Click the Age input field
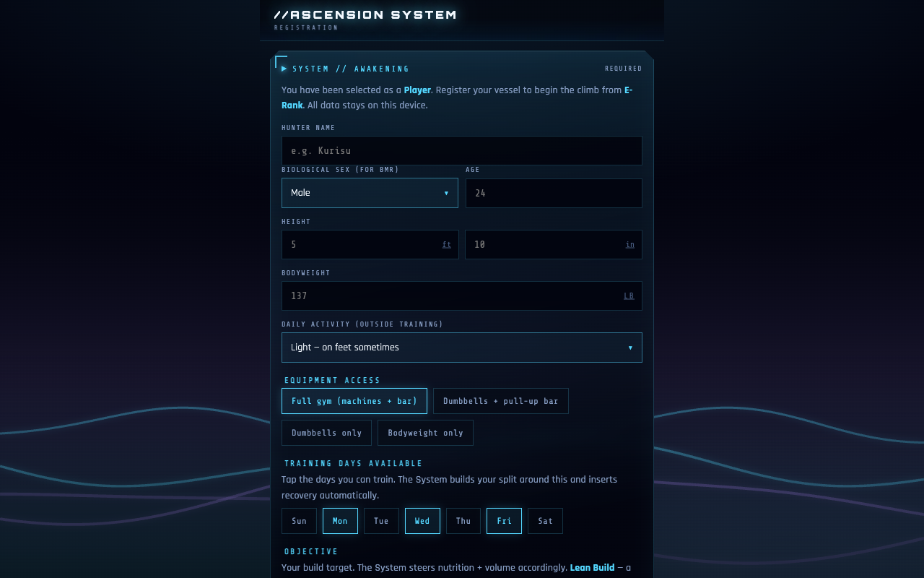 point(554,193)
